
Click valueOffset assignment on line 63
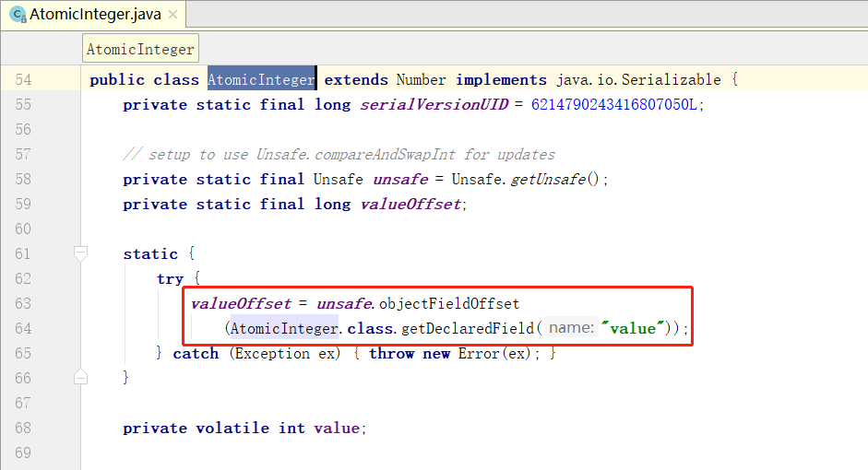pos(241,303)
